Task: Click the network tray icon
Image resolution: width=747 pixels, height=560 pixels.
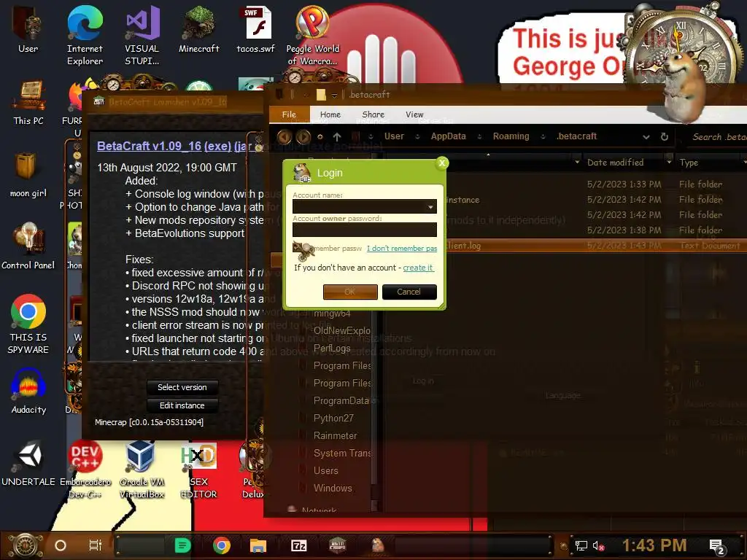Action: coord(581,545)
